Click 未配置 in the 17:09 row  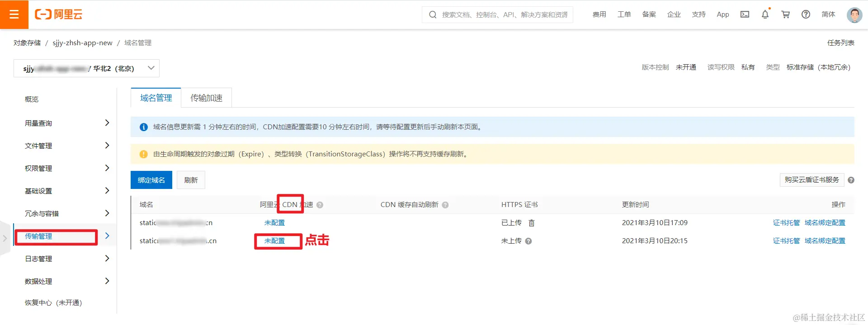click(x=274, y=223)
